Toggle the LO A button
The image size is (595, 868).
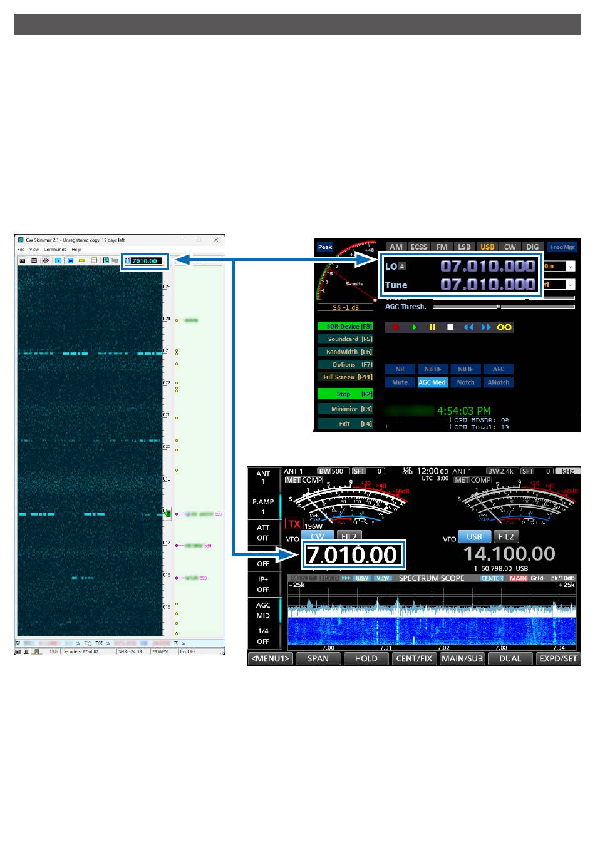[402, 267]
